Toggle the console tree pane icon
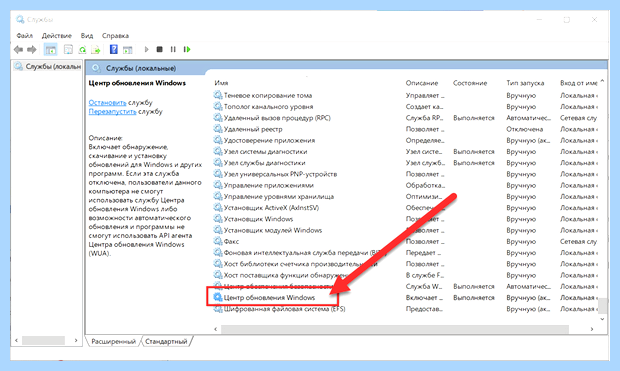620x371 pixels. click(x=51, y=50)
